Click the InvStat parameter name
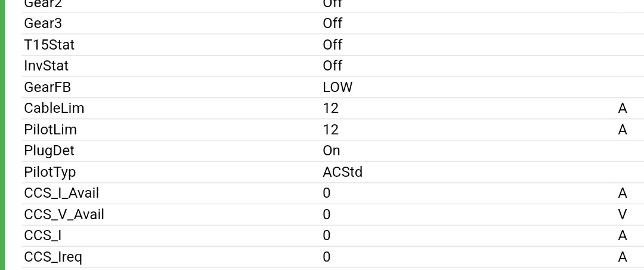The width and height of the screenshot is (644, 270). (47, 66)
